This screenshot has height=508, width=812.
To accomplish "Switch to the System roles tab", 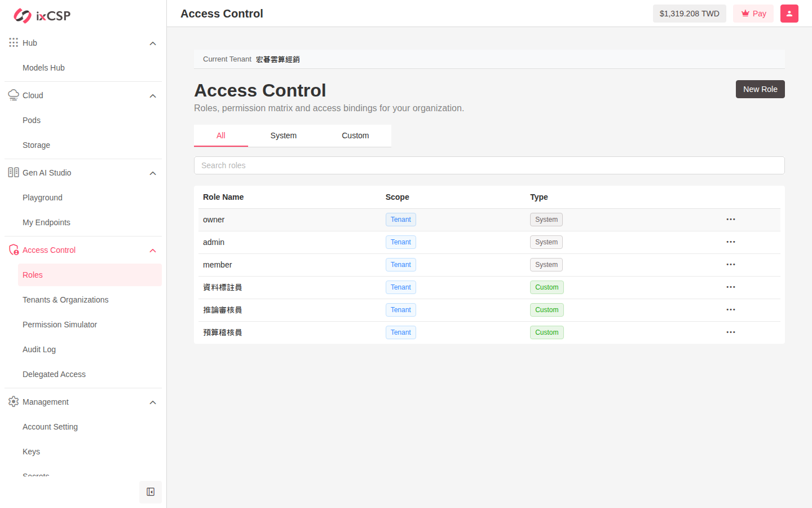I will point(284,135).
